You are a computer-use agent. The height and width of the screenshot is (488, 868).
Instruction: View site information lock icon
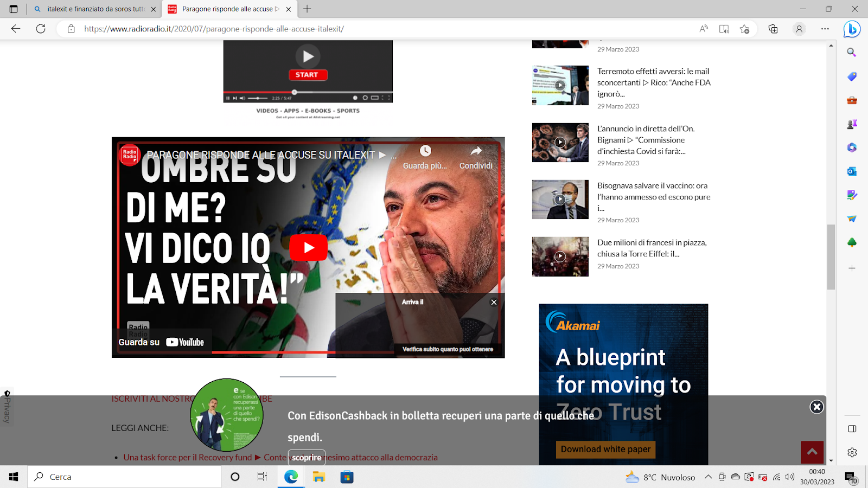pyautogui.click(x=71, y=29)
